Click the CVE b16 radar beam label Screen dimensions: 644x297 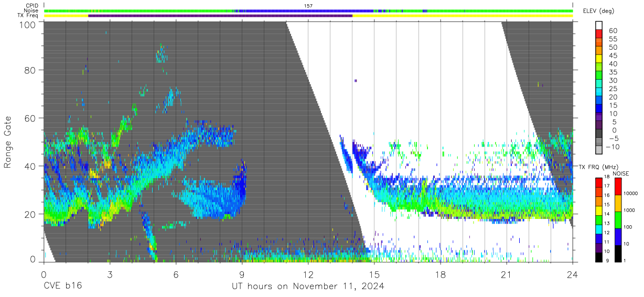pyautogui.click(x=62, y=286)
